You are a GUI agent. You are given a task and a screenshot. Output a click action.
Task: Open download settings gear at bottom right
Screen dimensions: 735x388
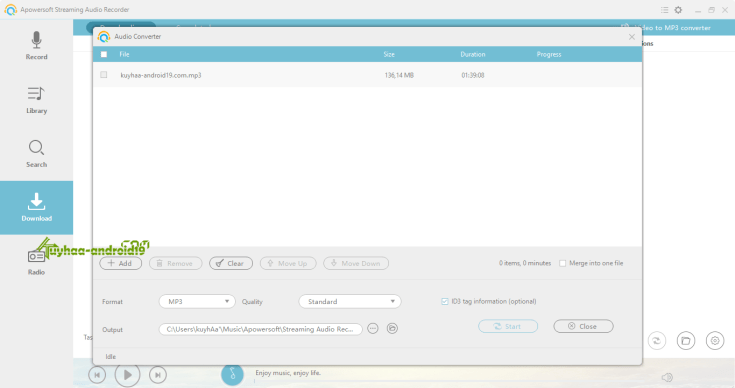(x=715, y=341)
